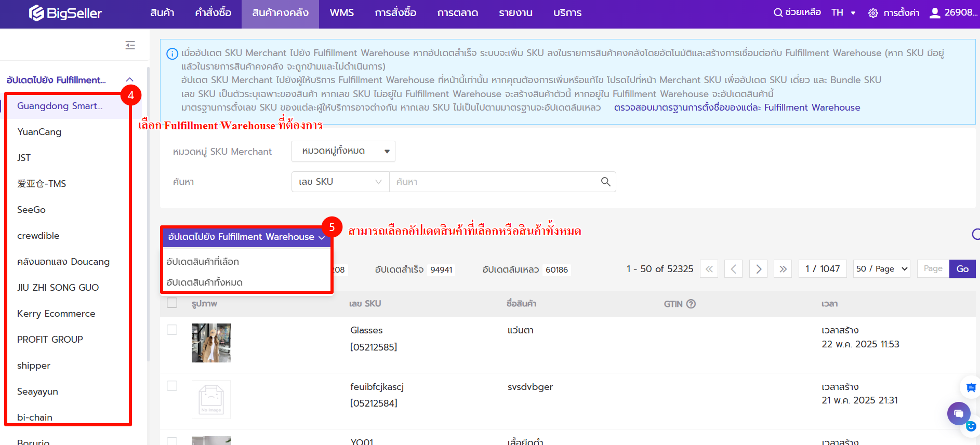Image resolution: width=980 pixels, height=445 pixels.
Task: Open the เลข SKU search type dropdown
Action: [340, 182]
